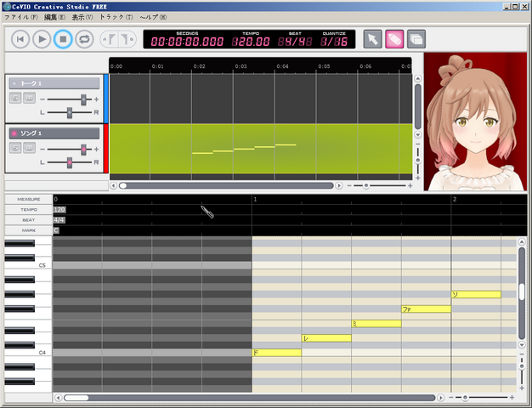Image resolution: width=532 pixels, height=408 pixels.
Task: Select the ソング 1 track header
Action: tap(54, 133)
